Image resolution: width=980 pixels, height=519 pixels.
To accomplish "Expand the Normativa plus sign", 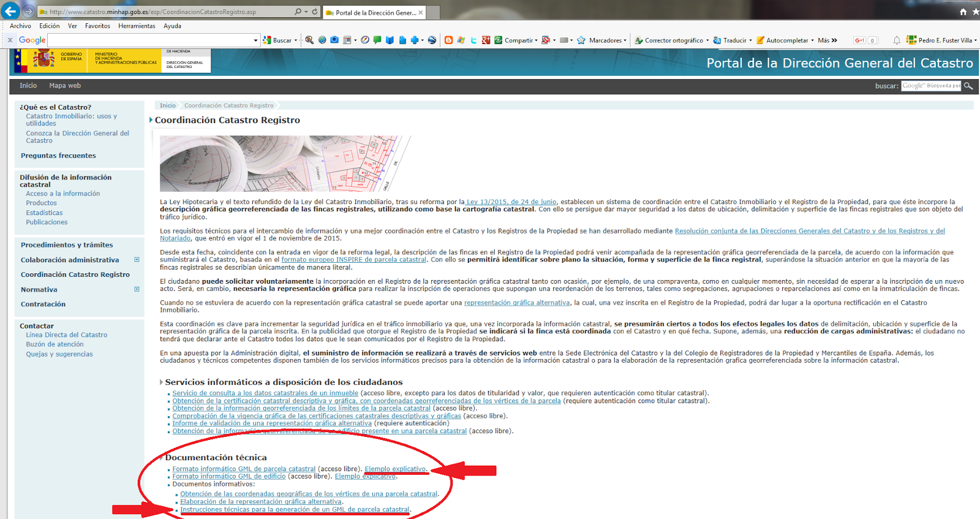I will (x=137, y=289).
